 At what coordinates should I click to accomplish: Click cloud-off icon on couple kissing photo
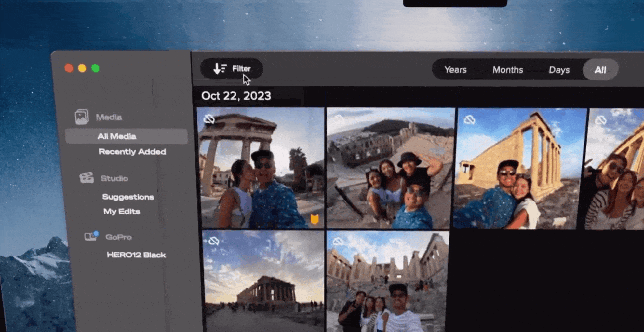click(x=209, y=119)
